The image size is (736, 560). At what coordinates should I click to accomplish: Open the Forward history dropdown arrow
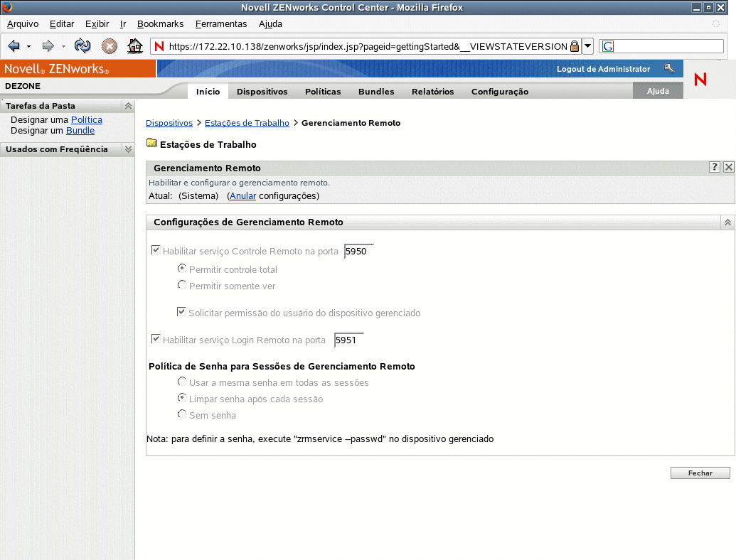[x=63, y=46]
